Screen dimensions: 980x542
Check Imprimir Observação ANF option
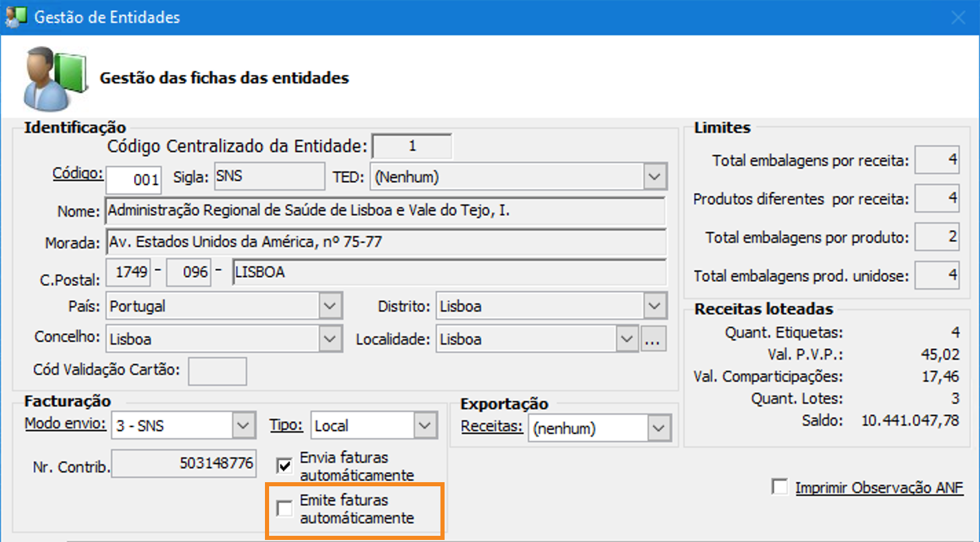tap(780, 487)
